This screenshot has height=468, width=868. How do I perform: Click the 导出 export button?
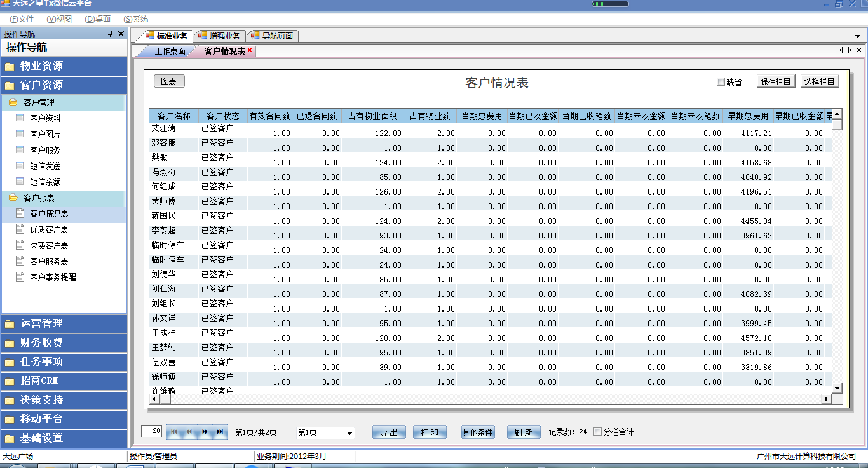point(389,432)
